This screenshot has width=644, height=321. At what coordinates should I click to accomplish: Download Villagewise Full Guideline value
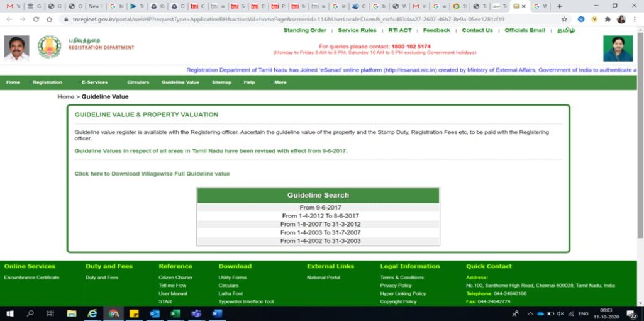tap(152, 174)
